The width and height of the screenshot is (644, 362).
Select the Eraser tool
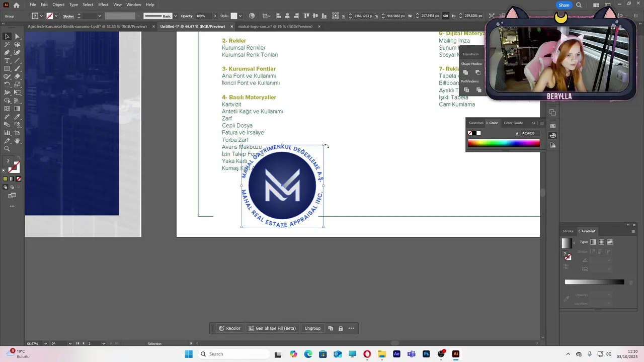pos(17,76)
